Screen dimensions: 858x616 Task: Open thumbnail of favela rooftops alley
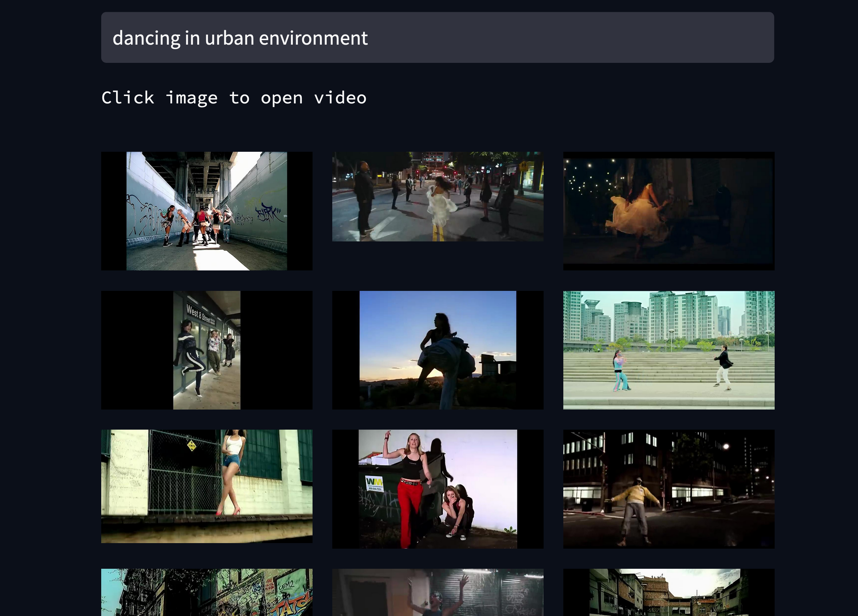(669, 592)
